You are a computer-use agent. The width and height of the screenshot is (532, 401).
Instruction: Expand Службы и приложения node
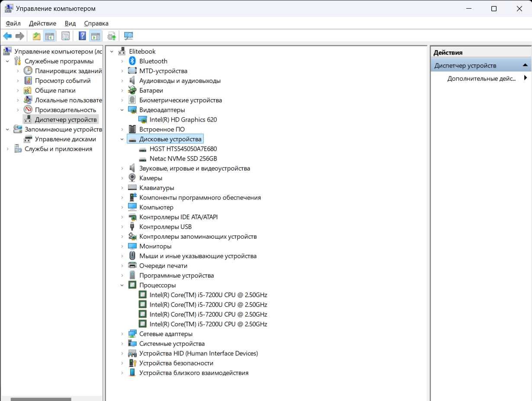coord(7,149)
